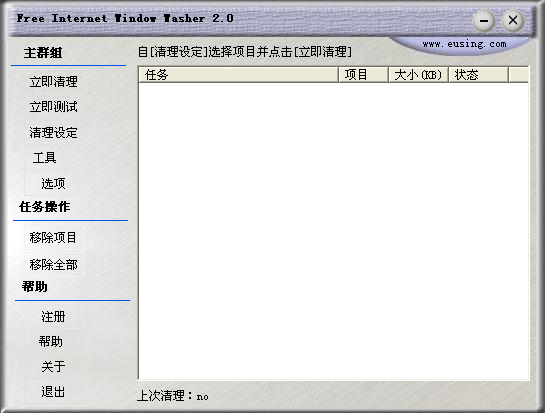Open the 关于 about dialog

(x=54, y=366)
